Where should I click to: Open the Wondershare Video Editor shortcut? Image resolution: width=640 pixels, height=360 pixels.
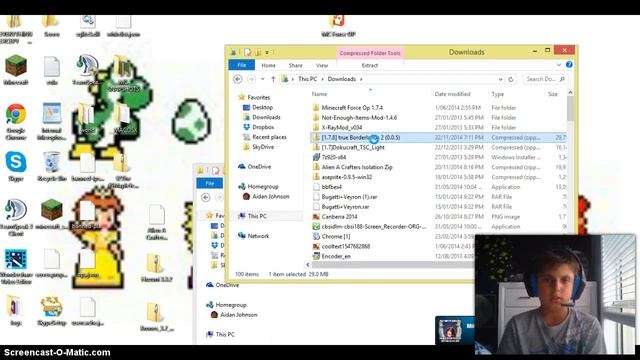[x=16, y=266]
